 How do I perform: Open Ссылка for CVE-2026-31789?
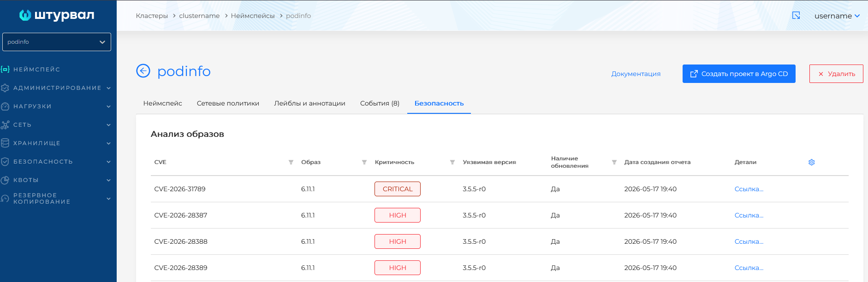(x=749, y=189)
